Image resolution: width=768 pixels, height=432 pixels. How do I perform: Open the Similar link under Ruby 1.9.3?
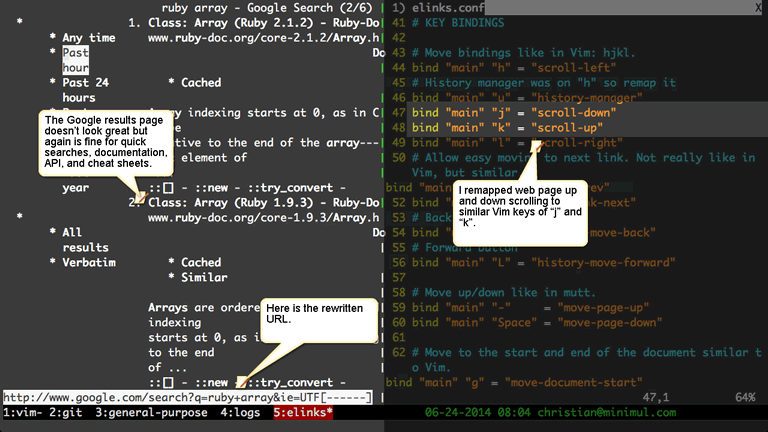click(204, 277)
